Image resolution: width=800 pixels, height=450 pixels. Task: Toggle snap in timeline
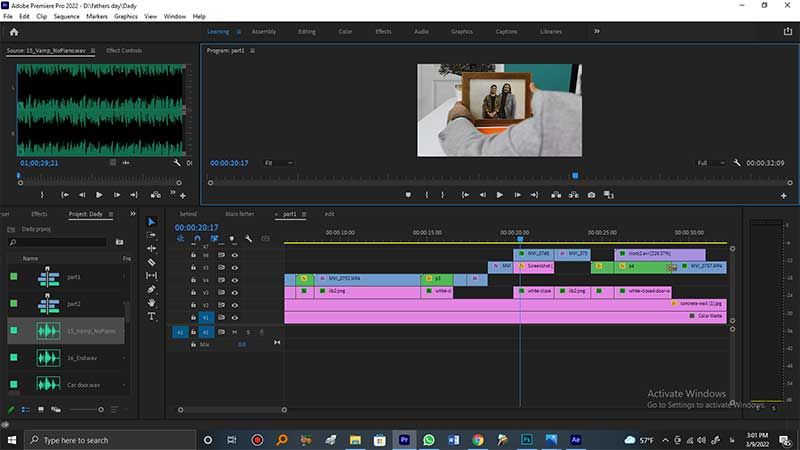click(197, 238)
